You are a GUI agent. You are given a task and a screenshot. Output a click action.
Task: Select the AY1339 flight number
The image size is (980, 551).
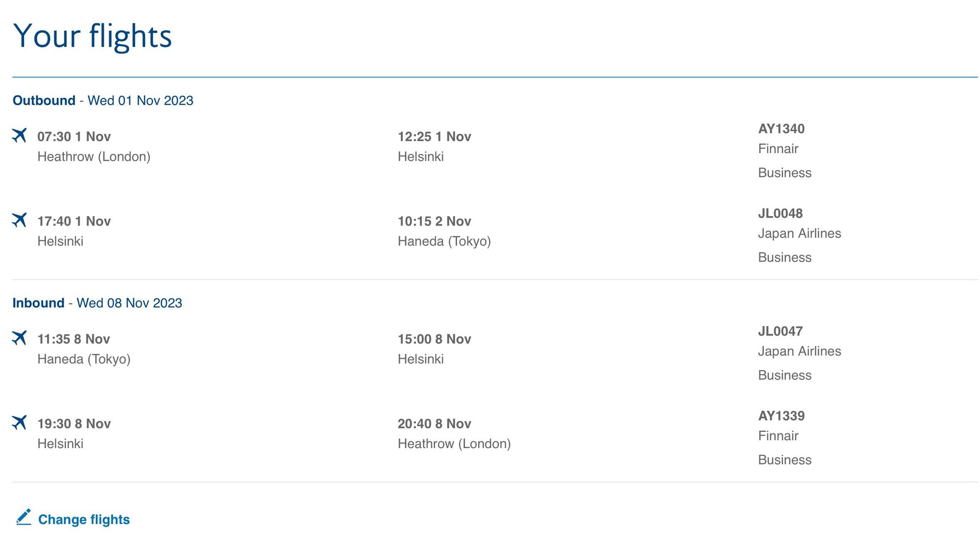[x=782, y=416]
